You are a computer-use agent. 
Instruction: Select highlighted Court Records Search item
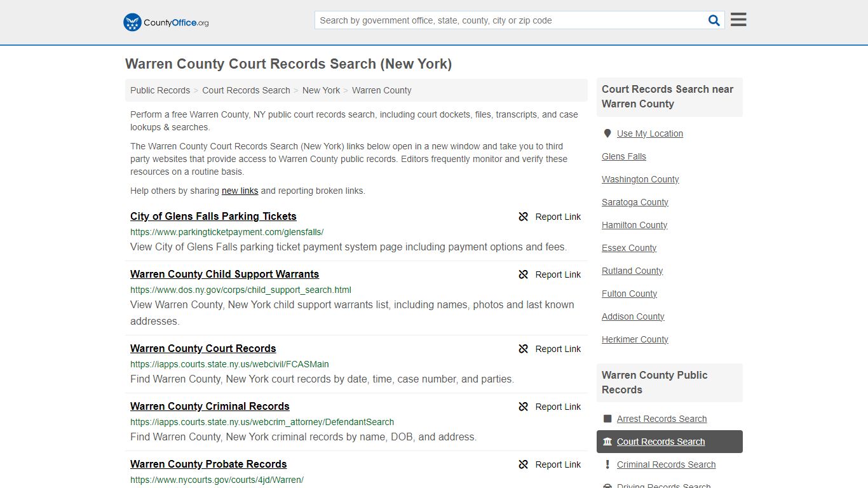(x=670, y=442)
